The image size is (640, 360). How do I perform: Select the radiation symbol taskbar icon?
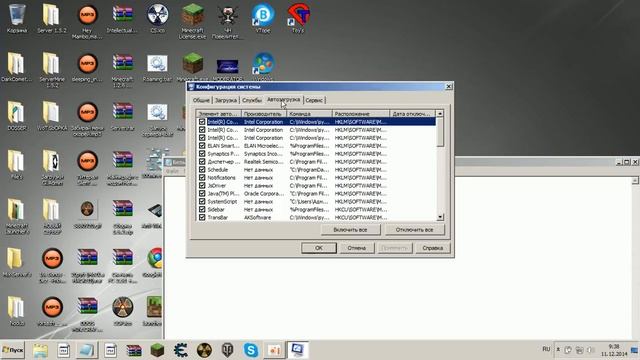pyautogui.click(x=204, y=350)
